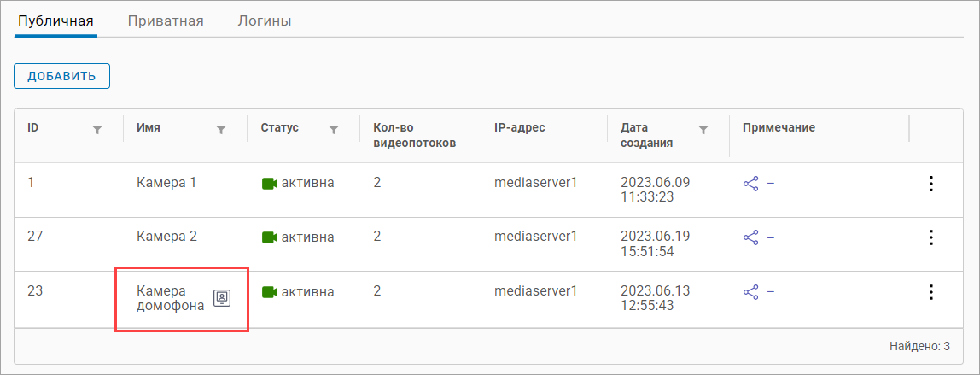Open filter for ID column
The height and width of the screenshot is (375, 980).
pos(96,129)
